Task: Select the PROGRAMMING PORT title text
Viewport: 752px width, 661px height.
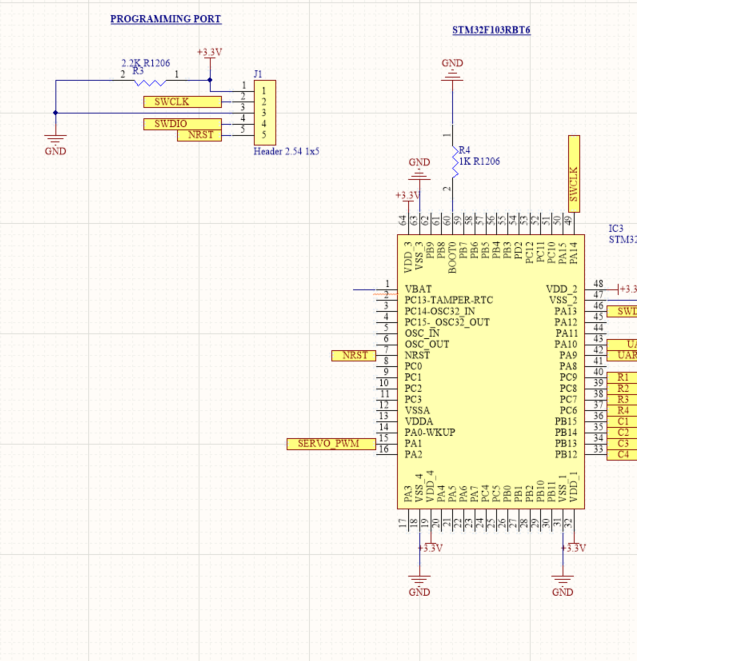Action: 165,19
